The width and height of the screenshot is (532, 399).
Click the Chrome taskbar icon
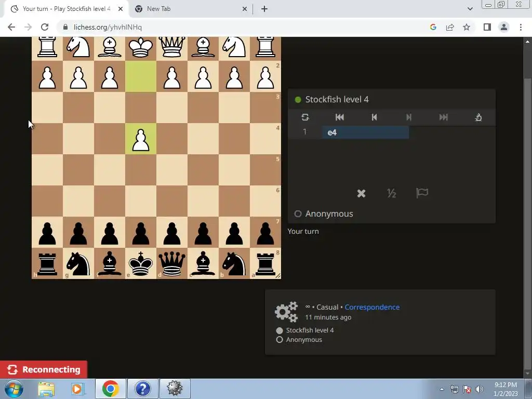point(110,389)
